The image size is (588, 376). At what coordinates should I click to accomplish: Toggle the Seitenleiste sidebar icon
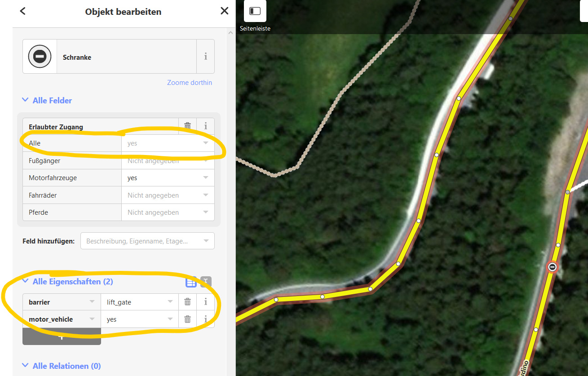pyautogui.click(x=255, y=11)
